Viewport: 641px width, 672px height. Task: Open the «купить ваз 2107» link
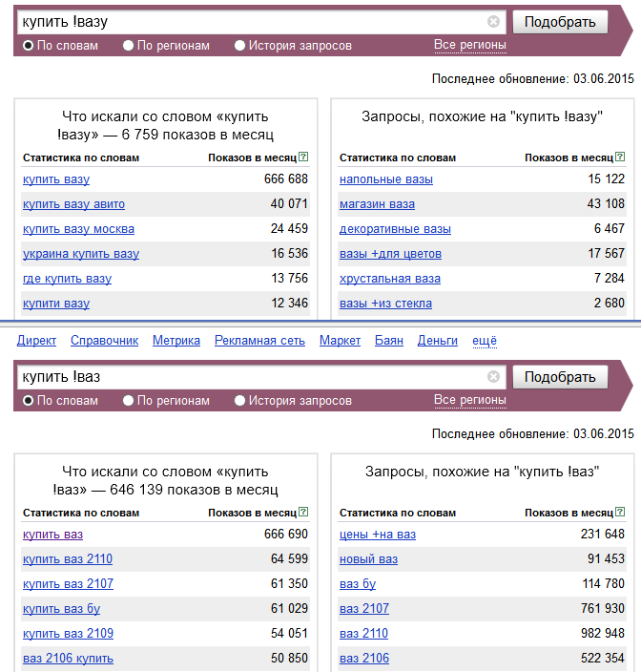coord(68,584)
